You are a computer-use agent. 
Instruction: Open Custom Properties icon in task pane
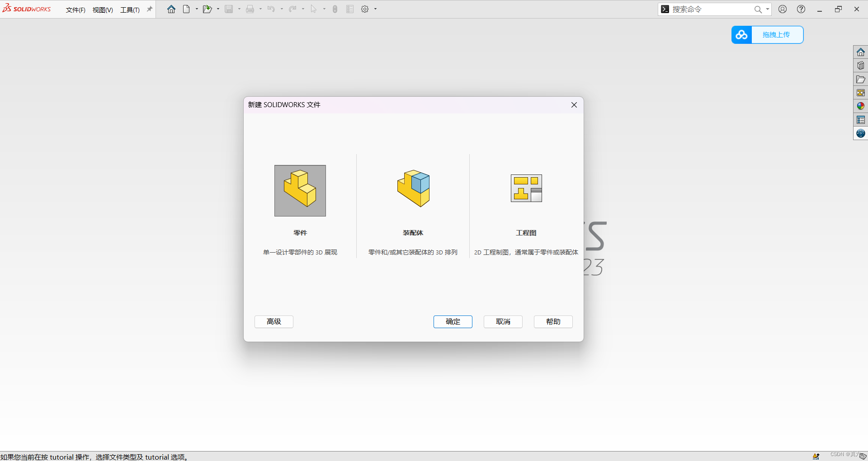click(861, 120)
